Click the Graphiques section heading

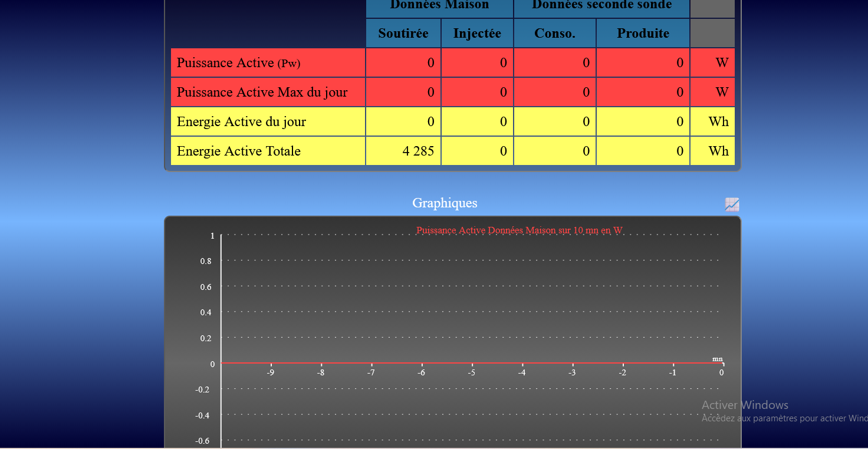point(445,203)
